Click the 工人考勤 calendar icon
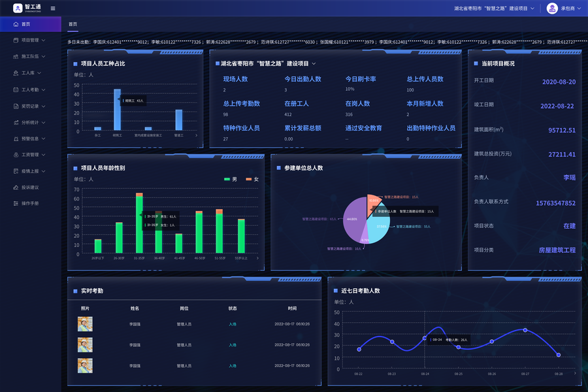This screenshot has height=392, width=588. [16, 90]
